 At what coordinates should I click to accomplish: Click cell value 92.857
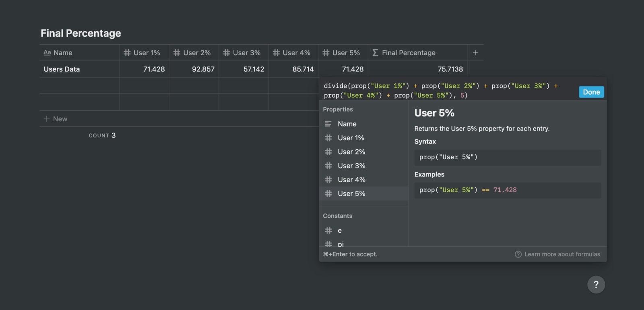[194, 69]
